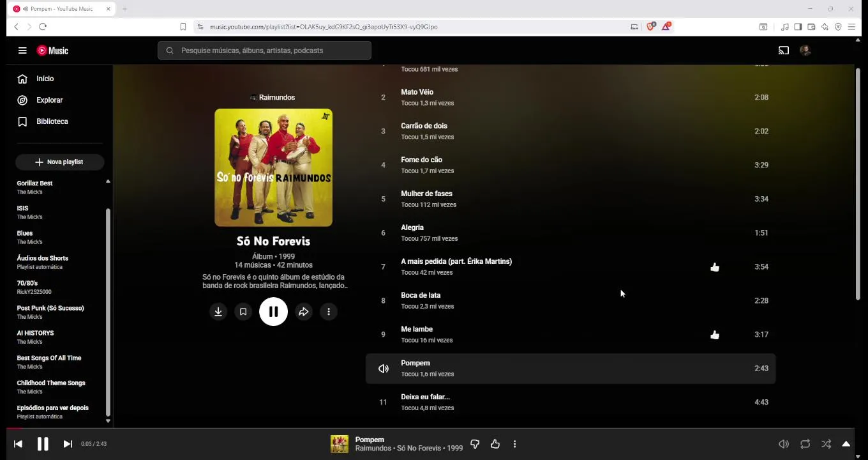Click the search field Pesquise músicas
This screenshot has height=460, width=868.
pyautogui.click(x=264, y=50)
